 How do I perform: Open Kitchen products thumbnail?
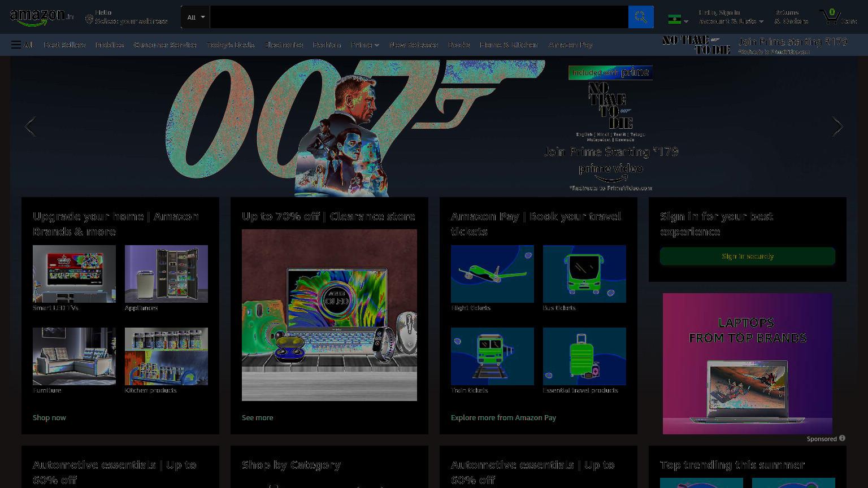(166, 356)
